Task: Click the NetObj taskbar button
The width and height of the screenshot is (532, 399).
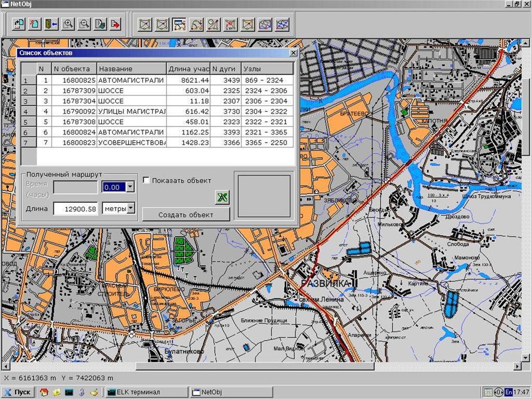Action: point(231,392)
